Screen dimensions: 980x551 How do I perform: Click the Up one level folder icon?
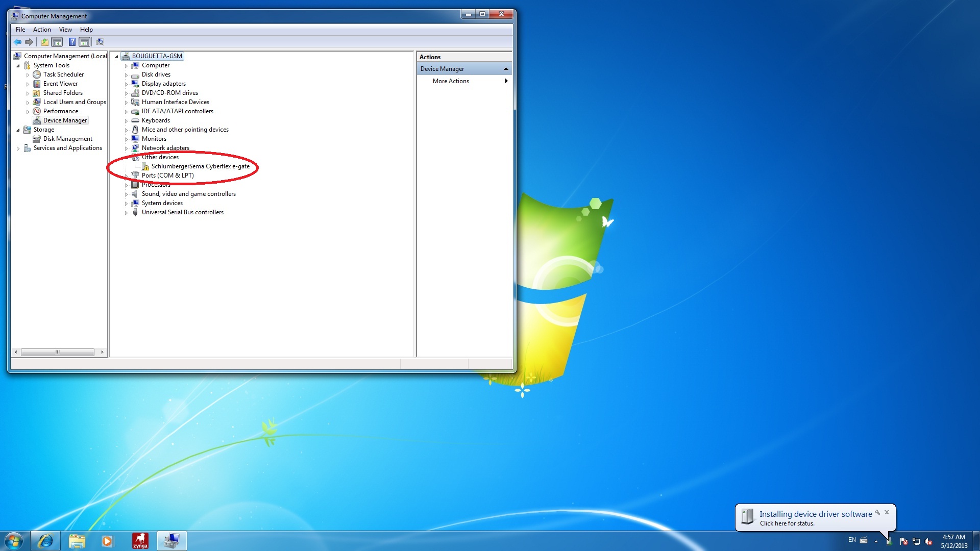(x=45, y=42)
